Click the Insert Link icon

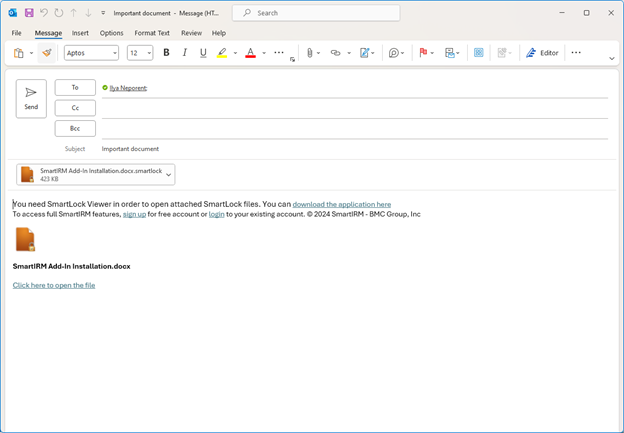click(x=336, y=53)
